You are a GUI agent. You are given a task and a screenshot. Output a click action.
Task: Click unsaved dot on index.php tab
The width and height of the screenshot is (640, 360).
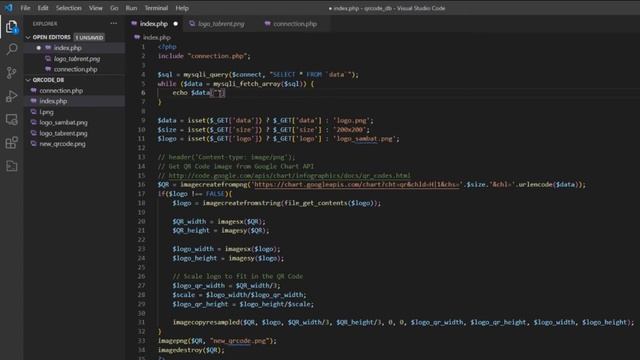[x=176, y=24]
